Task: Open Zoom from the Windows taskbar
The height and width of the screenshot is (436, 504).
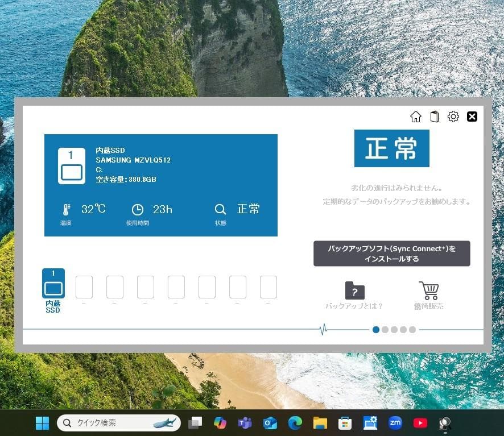Action: (395, 423)
